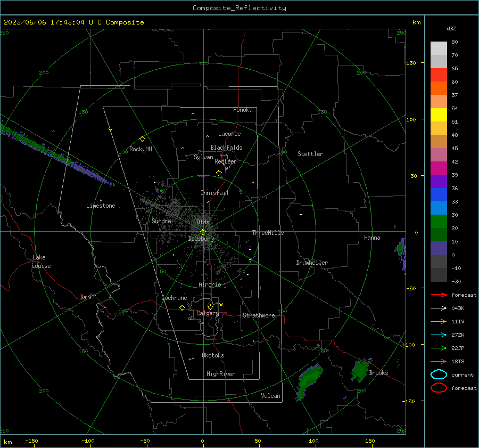The image size is (479, 448).
Task: Click the Okotoks label
Action: tap(213, 355)
